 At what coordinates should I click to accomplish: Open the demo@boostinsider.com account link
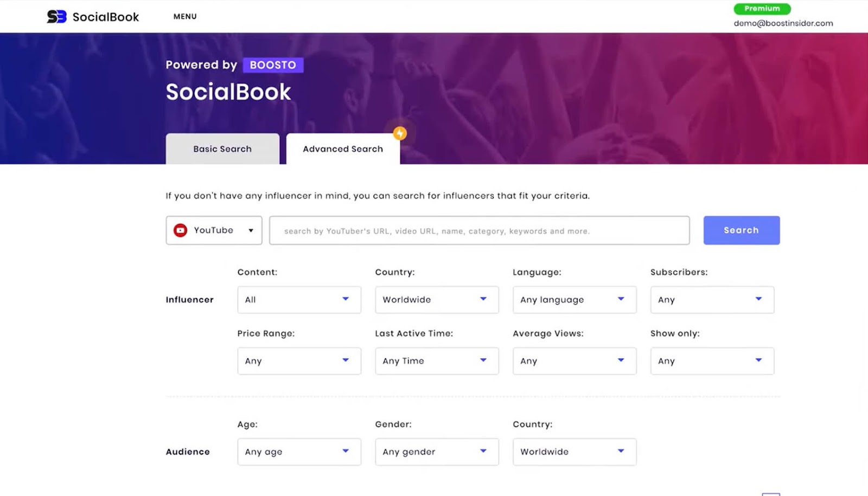[783, 23]
